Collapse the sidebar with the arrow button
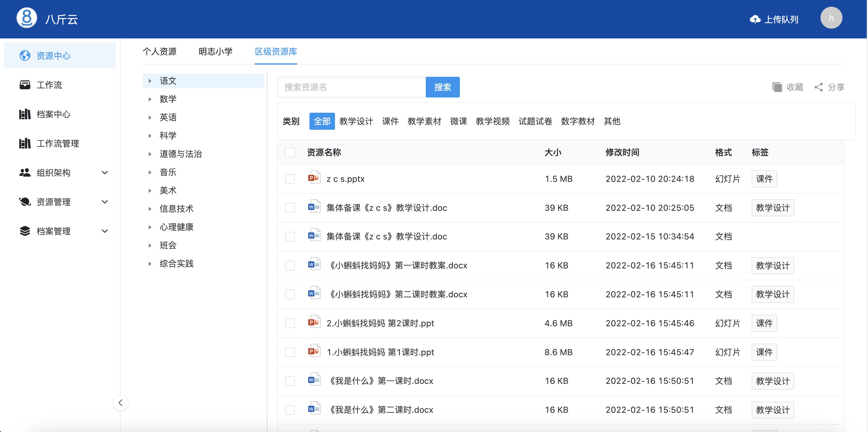868x432 pixels. 120,402
